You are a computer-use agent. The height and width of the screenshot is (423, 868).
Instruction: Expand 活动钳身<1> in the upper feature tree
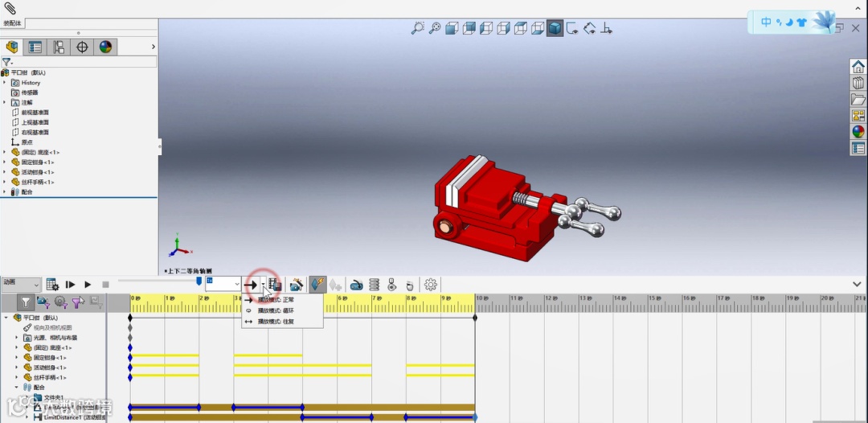point(5,172)
